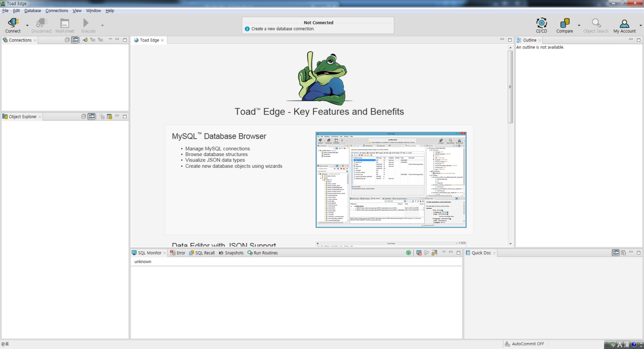The height and width of the screenshot is (349, 644).
Task: Toggle Link with Editor in Quick Doc panel
Action: (x=616, y=253)
